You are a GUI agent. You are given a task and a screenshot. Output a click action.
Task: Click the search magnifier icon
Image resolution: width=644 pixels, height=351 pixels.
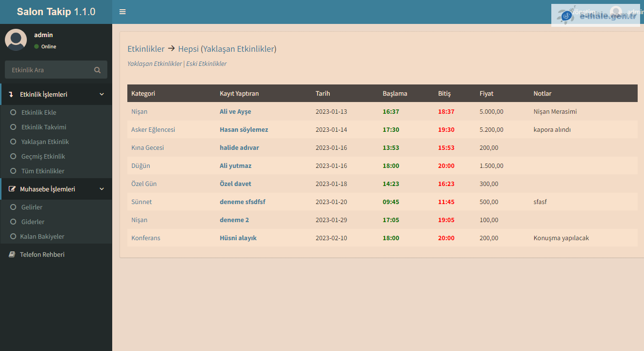(98, 70)
